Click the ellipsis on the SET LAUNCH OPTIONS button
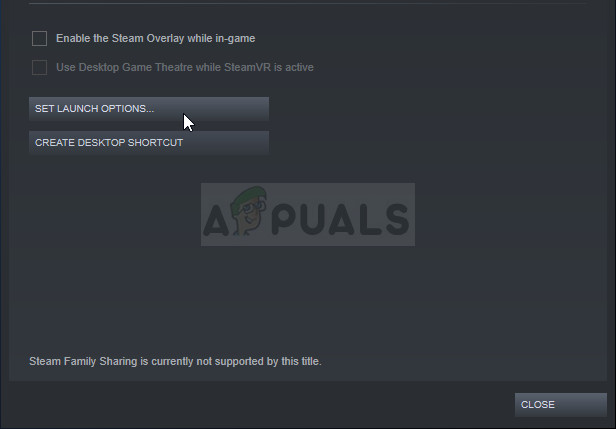Image resolution: width=616 pixels, height=429 pixels. [x=150, y=111]
